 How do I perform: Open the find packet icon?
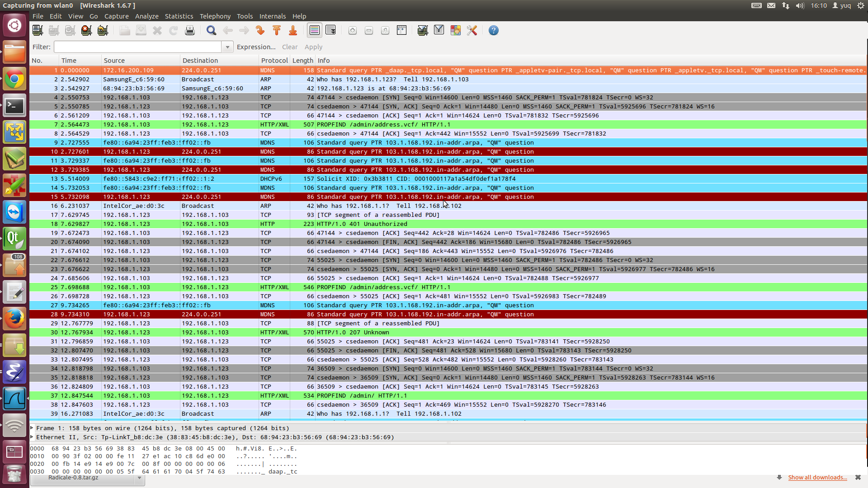(x=211, y=30)
